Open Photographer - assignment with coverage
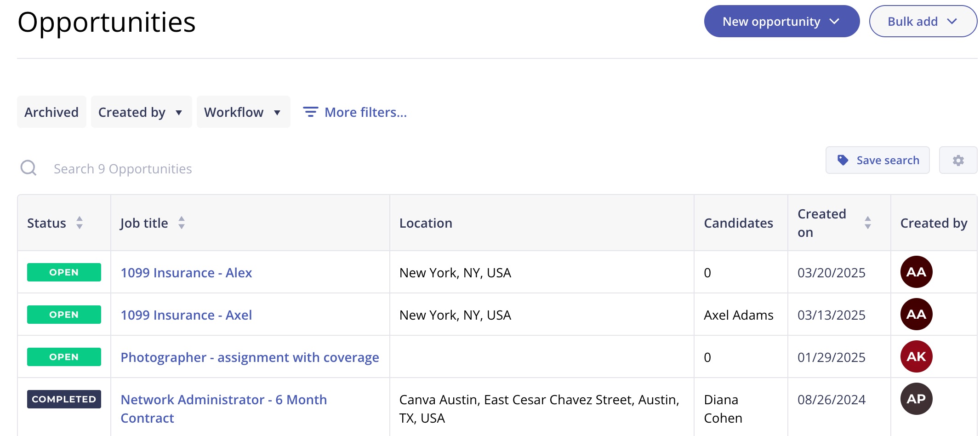 point(250,357)
